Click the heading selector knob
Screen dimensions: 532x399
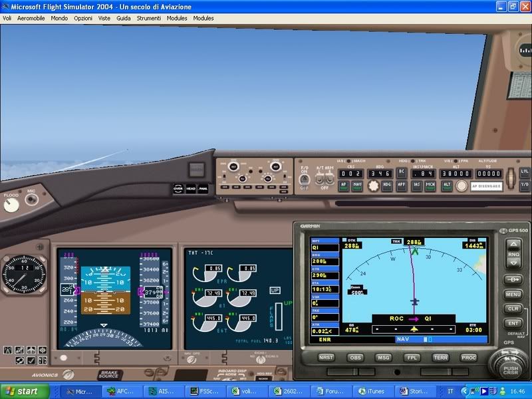tap(373, 186)
